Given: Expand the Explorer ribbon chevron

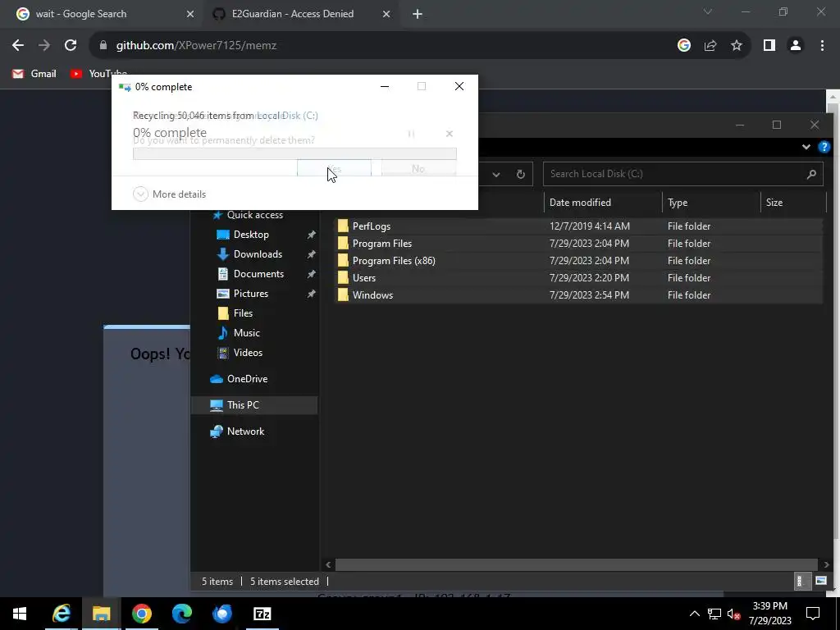Looking at the screenshot, I should pos(806,147).
